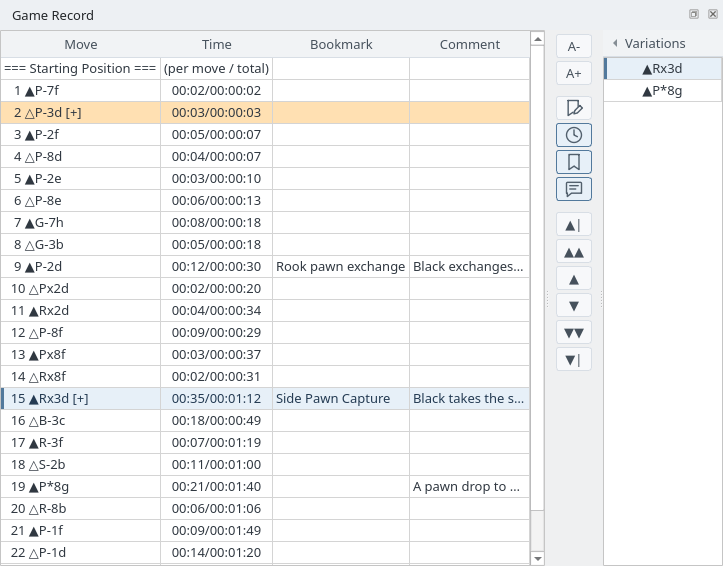Click comment 'Black takes the s...'
The height and width of the screenshot is (566, 723).
[x=468, y=399]
